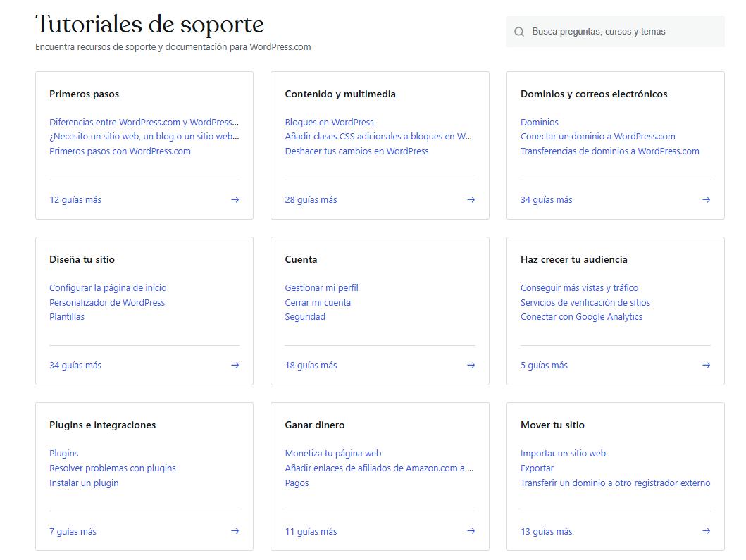Click the arrow icon in Primeros pasos card
This screenshot has height=560, width=746.
tap(235, 199)
